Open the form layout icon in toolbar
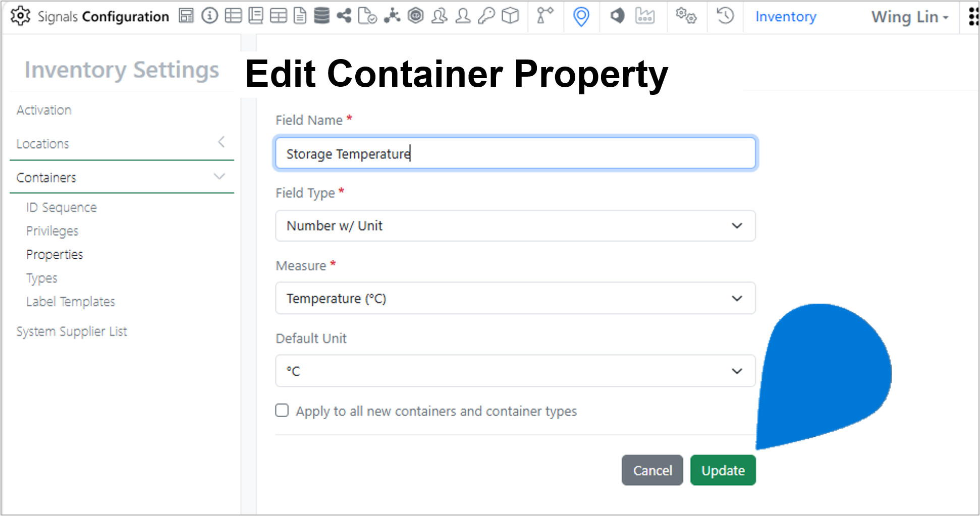The height and width of the screenshot is (516, 980). click(x=186, y=16)
